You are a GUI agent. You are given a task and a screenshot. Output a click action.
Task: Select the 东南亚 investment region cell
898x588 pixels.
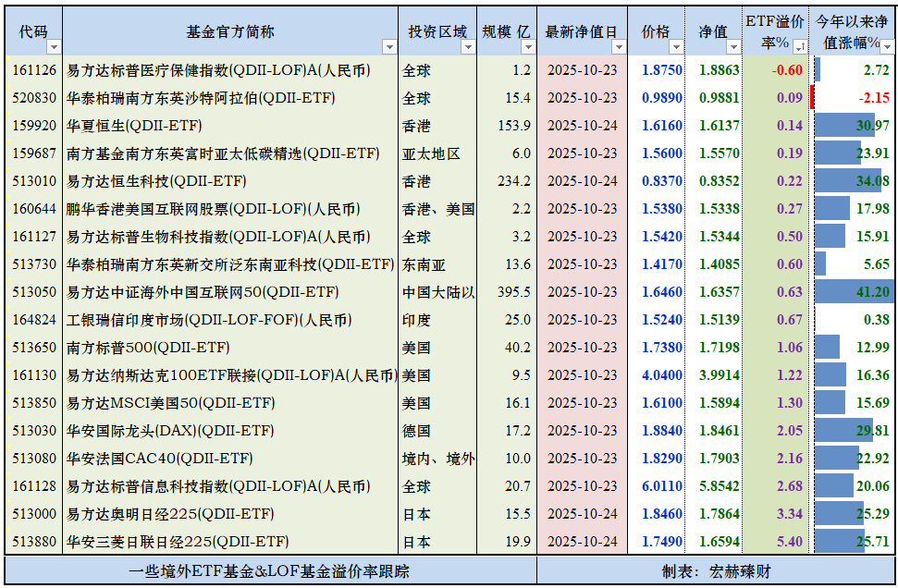point(437,263)
